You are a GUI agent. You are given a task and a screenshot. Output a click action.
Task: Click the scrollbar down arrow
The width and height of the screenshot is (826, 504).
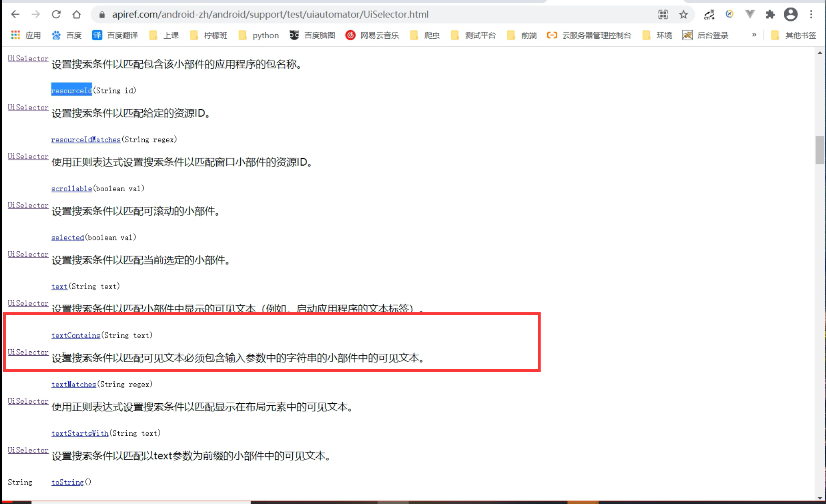point(819,498)
